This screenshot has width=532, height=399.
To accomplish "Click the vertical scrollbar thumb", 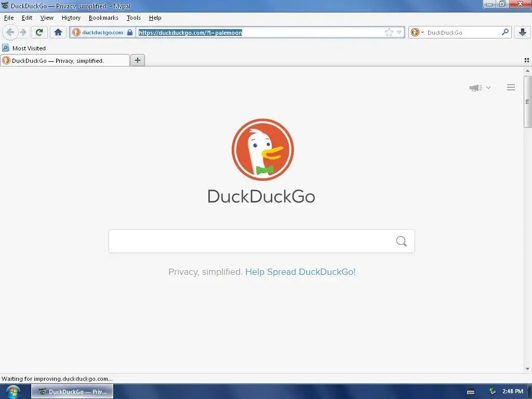I will [527, 102].
